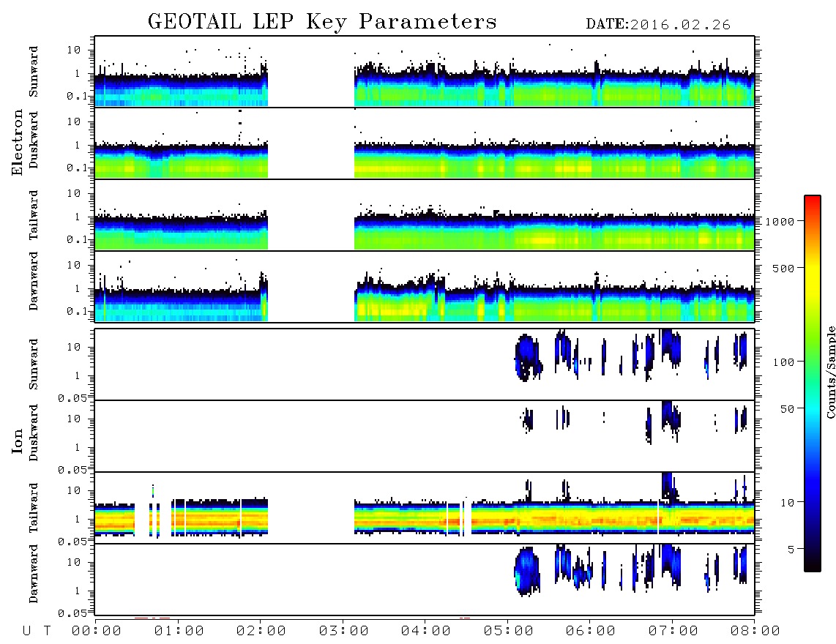
Task: Select the Ion Dawnward panel label
Action: pyautogui.click(x=34, y=574)
